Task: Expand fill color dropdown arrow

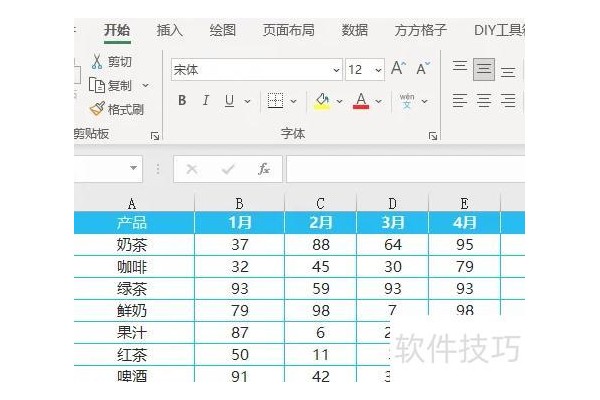Action: tap(339, 101)
